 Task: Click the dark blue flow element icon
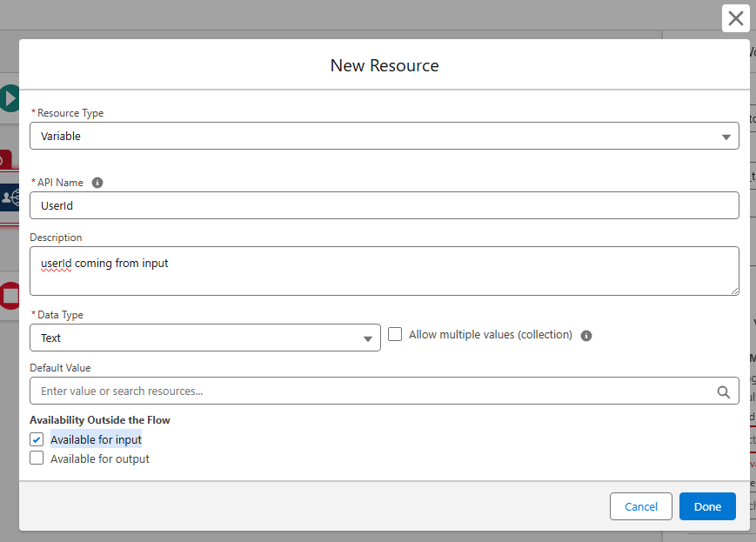pos(10,197)
